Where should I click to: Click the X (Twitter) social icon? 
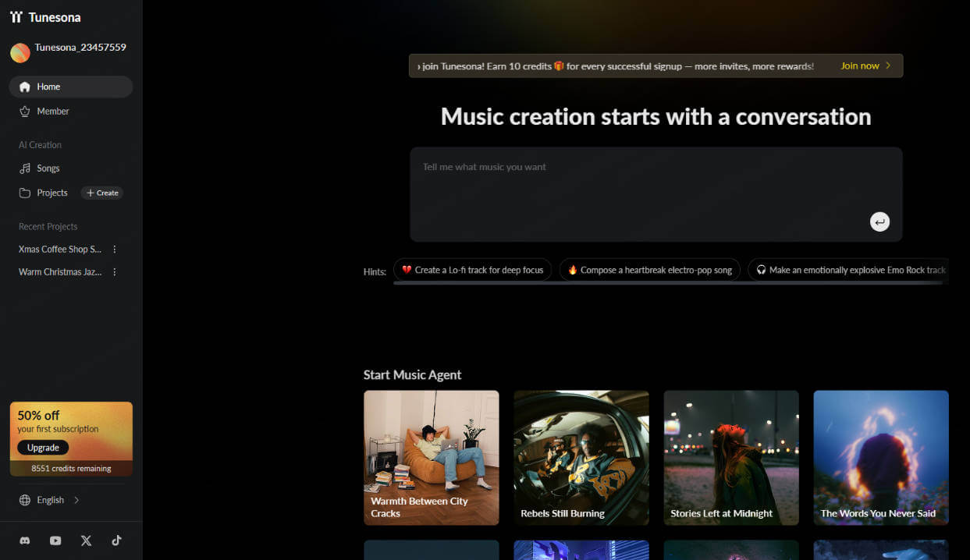coord(86,541)
